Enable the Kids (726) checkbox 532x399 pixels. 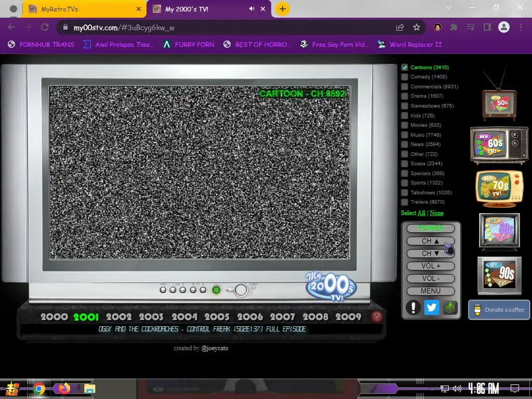point(404,116)
